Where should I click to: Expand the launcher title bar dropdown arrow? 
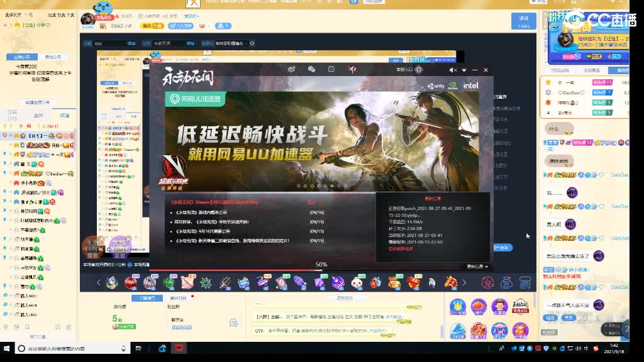464,70
